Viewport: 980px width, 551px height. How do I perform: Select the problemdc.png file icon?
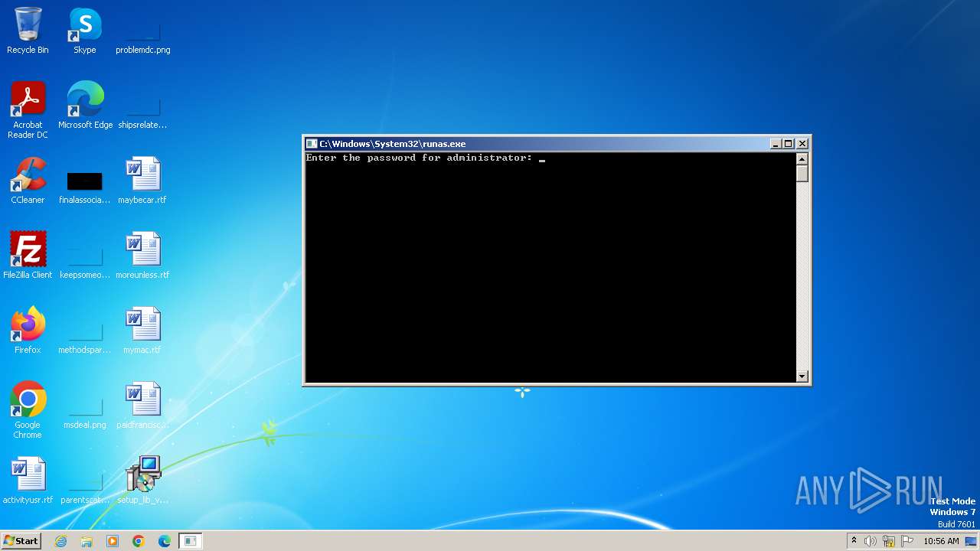142,31
